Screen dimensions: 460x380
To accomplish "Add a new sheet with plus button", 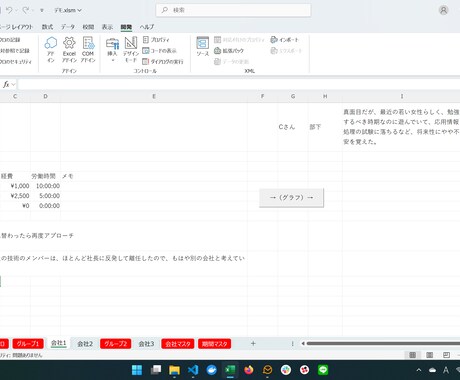I will click(x=253, y=343).
